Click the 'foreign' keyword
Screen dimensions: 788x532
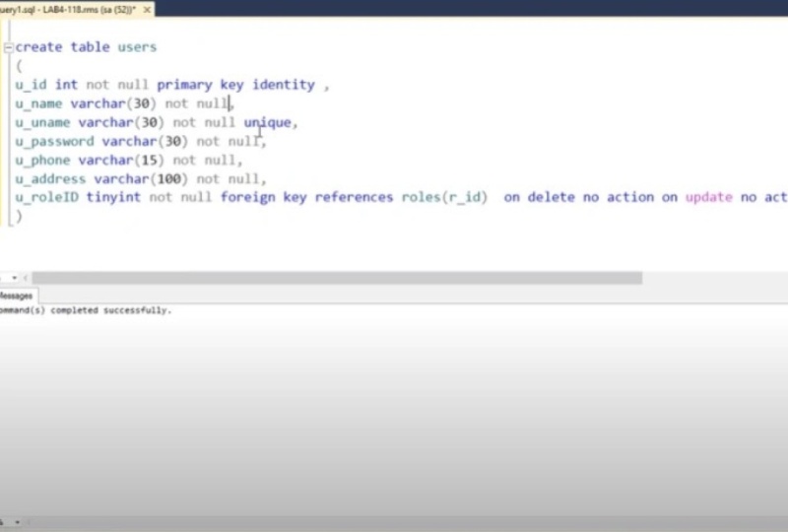248,197
